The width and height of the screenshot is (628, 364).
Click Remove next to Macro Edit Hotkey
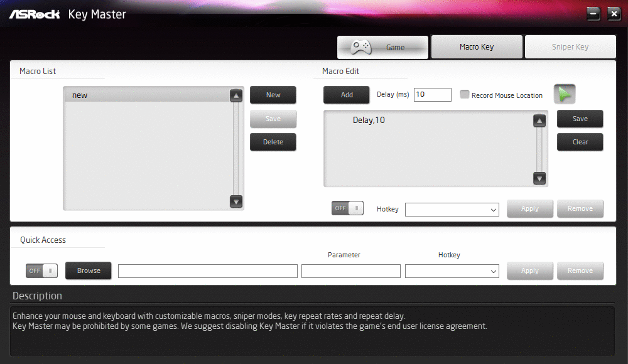pos(580,208)
